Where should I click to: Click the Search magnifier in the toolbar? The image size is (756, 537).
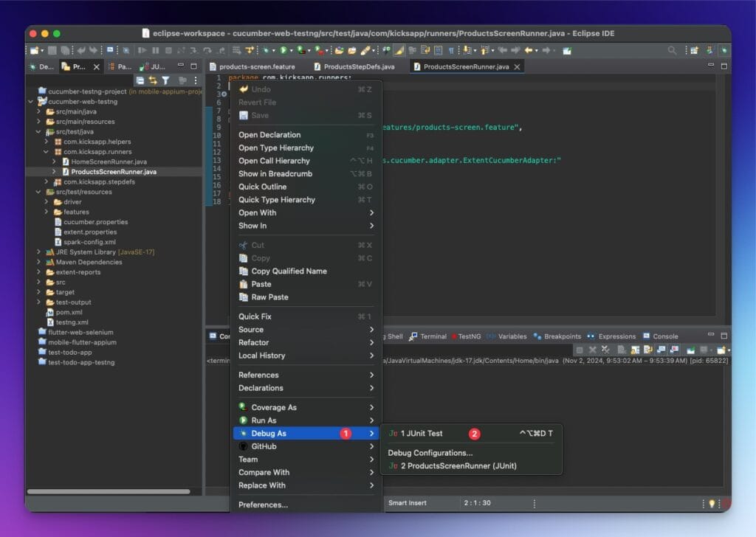point(672,50)
